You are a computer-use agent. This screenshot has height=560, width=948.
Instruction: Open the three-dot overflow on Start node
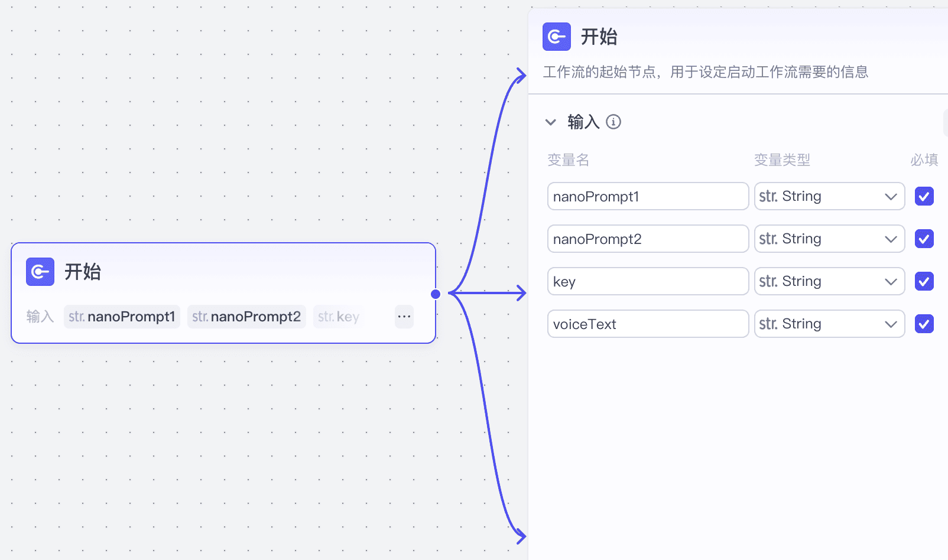tap(404, 317)
